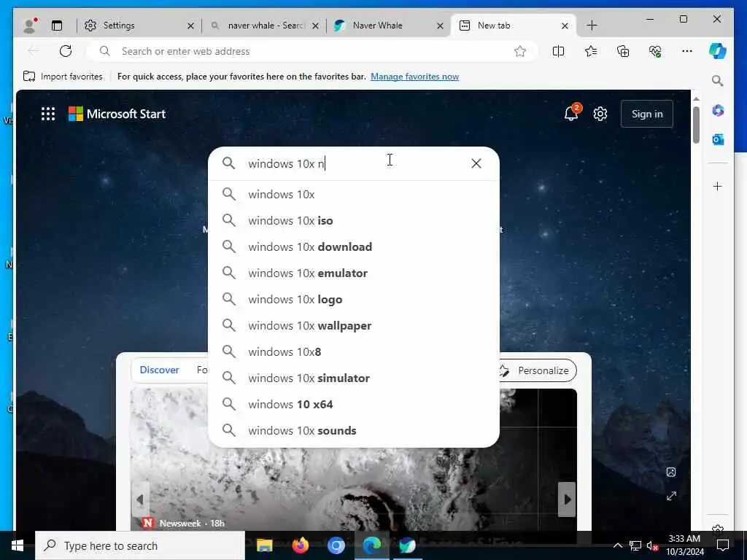Expand background image view icon
Image resolution: width=747 pixels, height=560 pixels.
pos(671,496)
